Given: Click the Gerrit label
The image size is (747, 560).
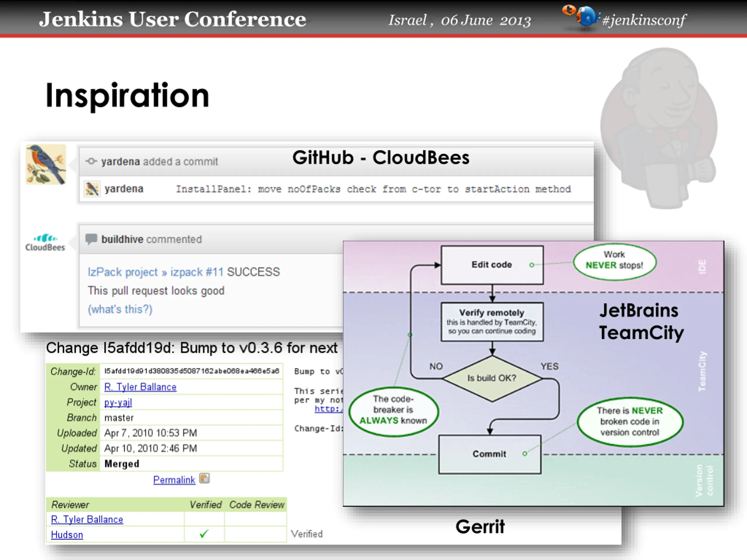Looking at the screenshot, I should 480,526.
